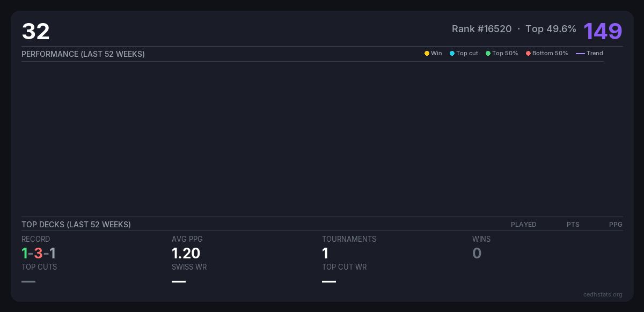
Task: Select the purple 149 score number
Action: (x=603, y=31)
